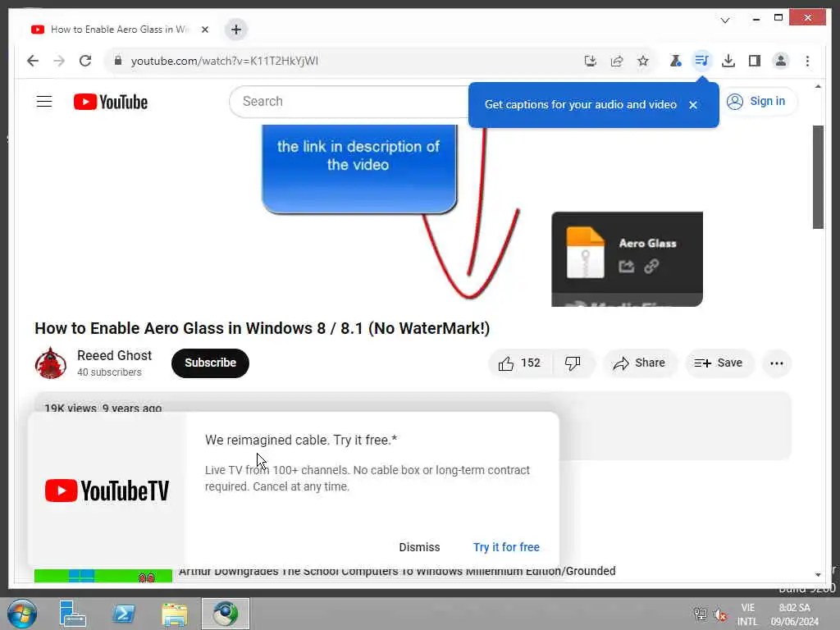
Task: Click the share page icon in address bar
Action: pos(617,61)
